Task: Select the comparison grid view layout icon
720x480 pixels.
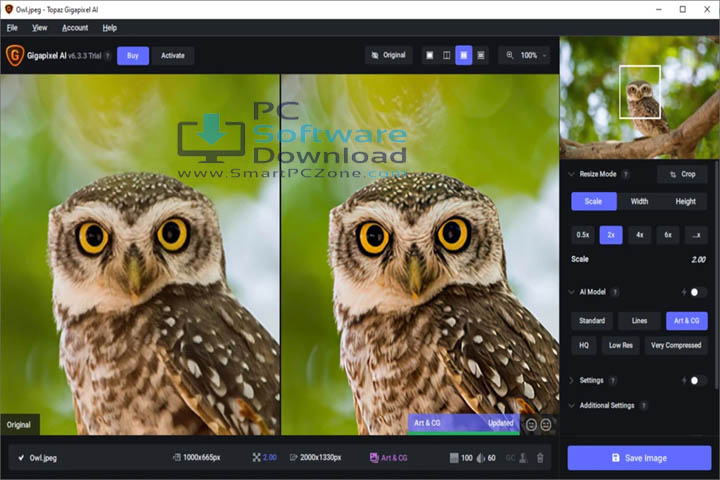Action: (481, 55)
